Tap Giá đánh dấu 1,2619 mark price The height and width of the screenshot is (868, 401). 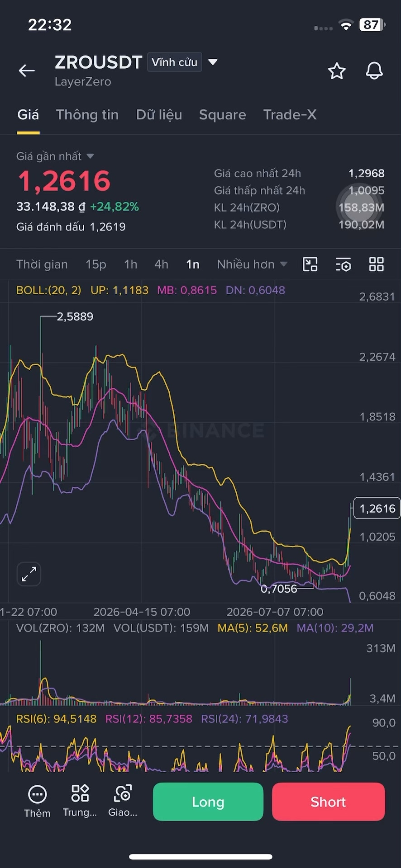tap(71, 227)
